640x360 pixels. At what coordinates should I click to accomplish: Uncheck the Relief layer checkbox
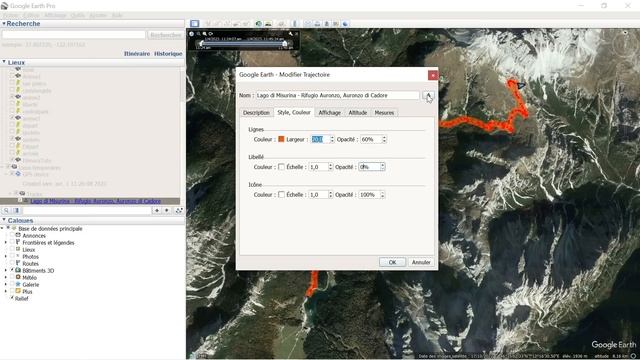12,298
